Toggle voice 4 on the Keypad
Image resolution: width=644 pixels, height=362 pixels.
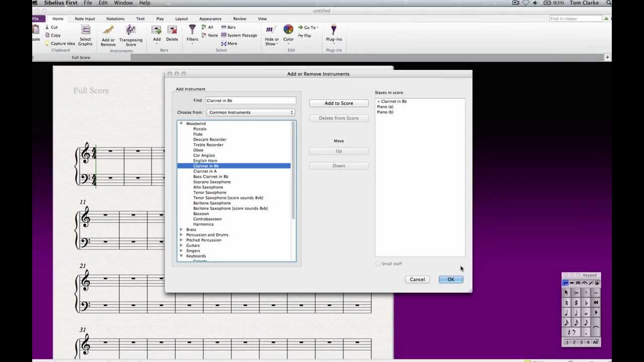tap(588, 342)
